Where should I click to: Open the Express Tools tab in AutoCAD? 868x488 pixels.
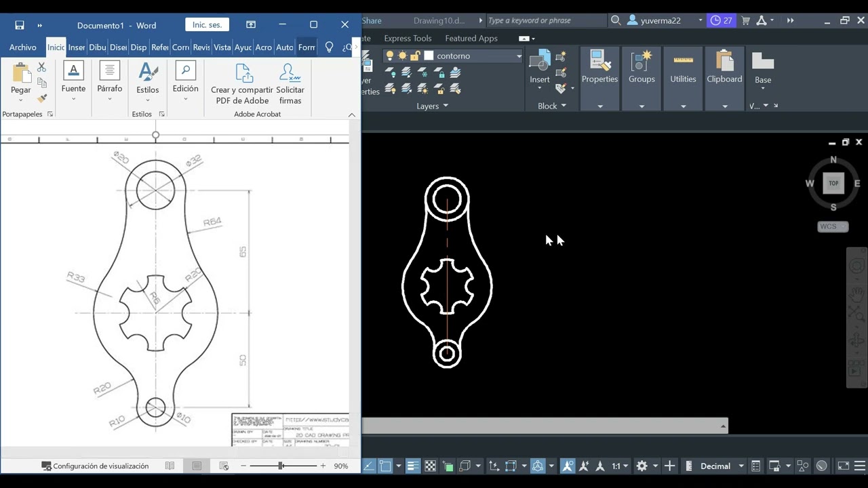[408, 39]
